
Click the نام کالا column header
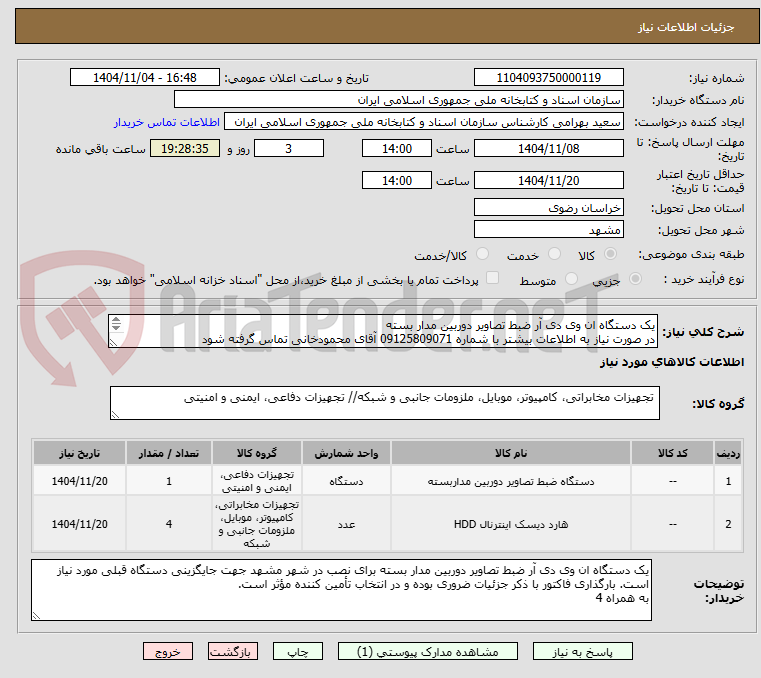(x=511, y=453)
